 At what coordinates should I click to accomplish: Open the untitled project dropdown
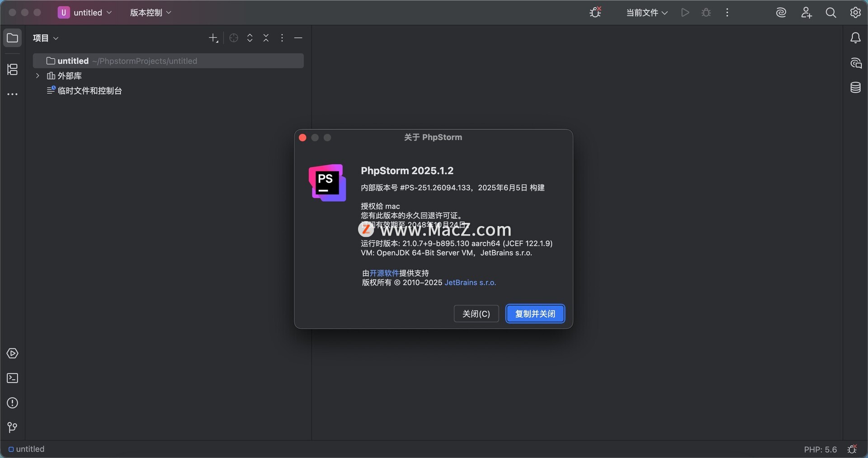[85, 13]
